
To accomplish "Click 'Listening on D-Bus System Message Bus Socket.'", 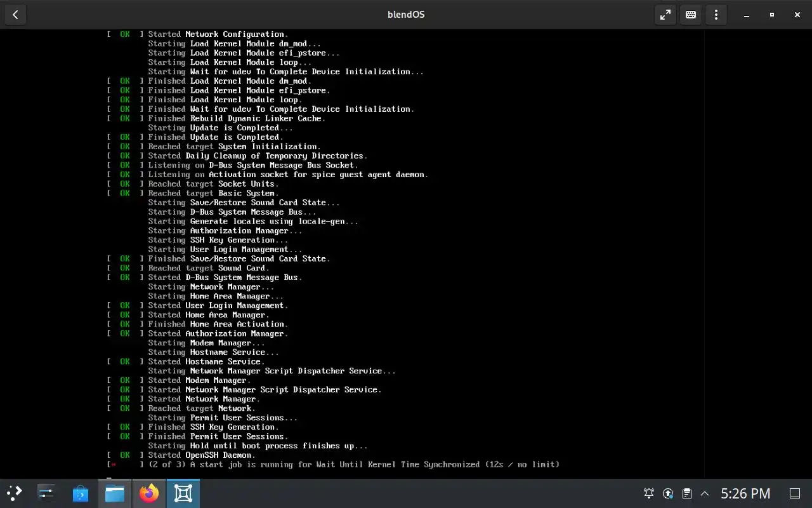I will pos(253,165).
